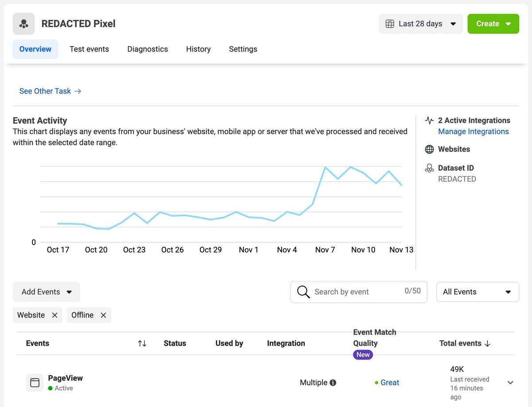Click the magnifier icon in event search
Image resolution: width=532 pixels, height=407 pixels.
304,292
